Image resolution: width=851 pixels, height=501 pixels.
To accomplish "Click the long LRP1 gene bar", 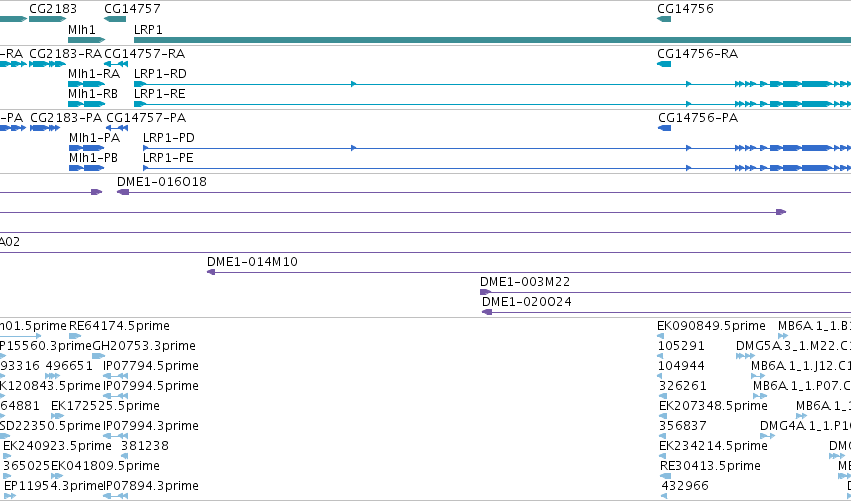I will tap(492, 40).
